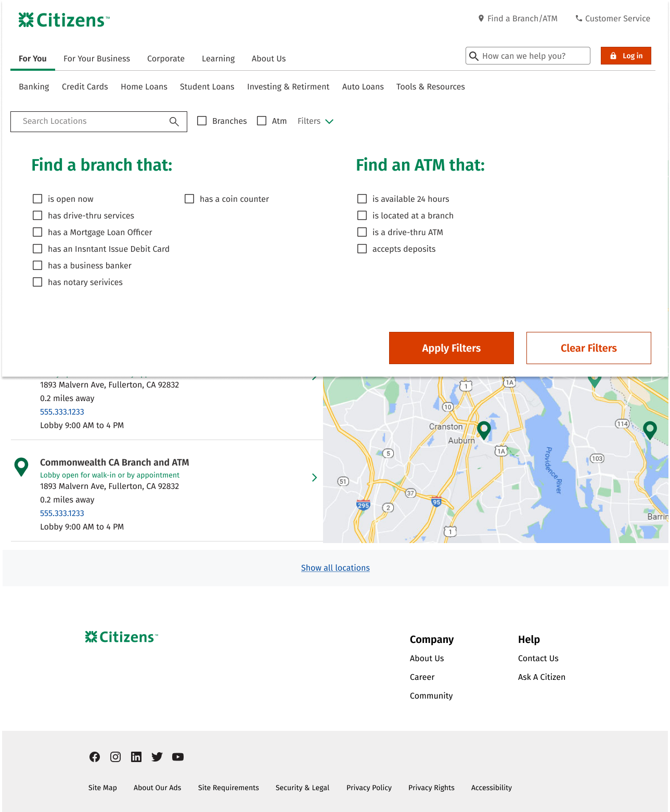
Task: Follow the Show all locations link
Action: point(335,568)
